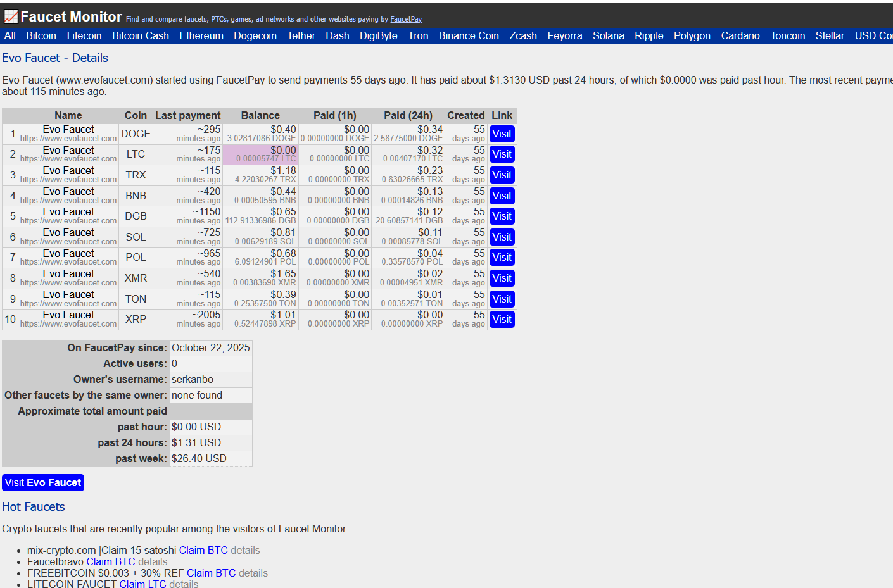Open Evo Faucet name in BNB row
Screen dimensions: 893x588
[68, 191]
